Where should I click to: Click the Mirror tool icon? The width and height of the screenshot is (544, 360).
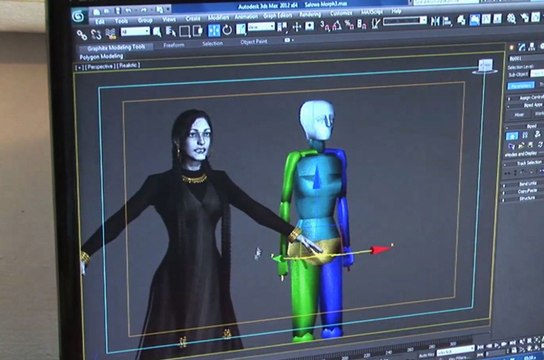435,21
